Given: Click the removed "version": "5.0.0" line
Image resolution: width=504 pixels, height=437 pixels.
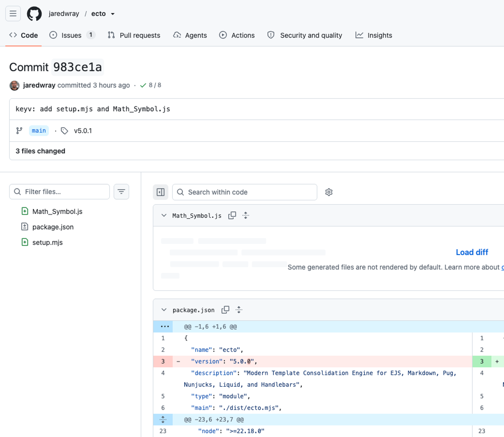Looking at the screenshot, I should (x=312, y=361).
